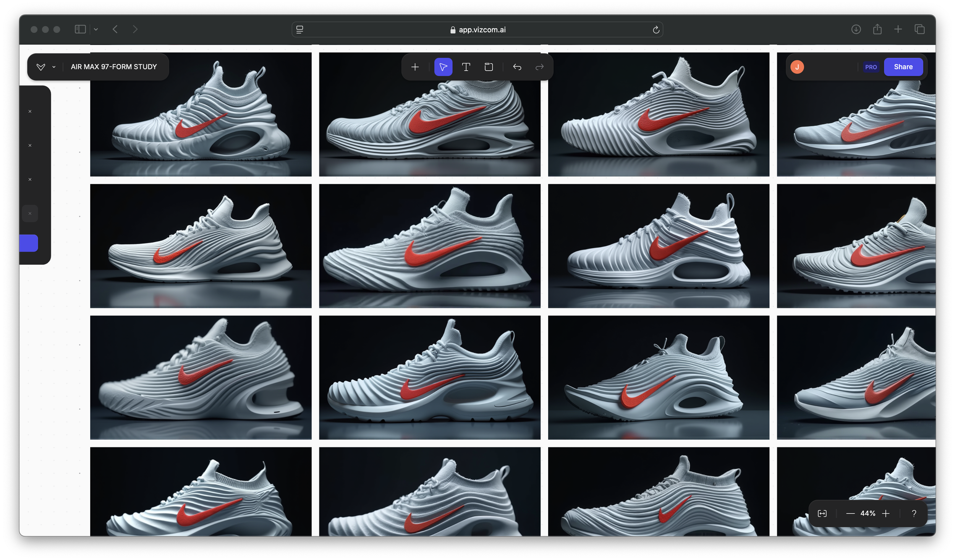This screenshot has width=955, height=560.
Task: Open the Vizcom logo main menu
Action: click(x=41, y=67)
